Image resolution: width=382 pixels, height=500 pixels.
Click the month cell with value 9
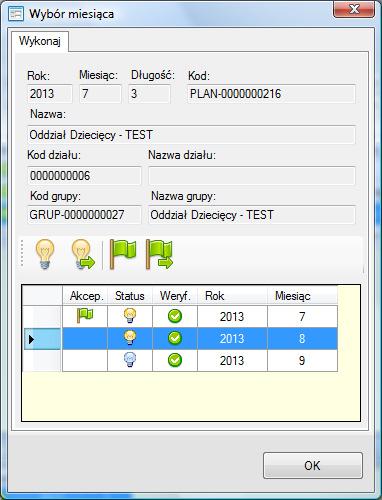(x=302, y=361)
